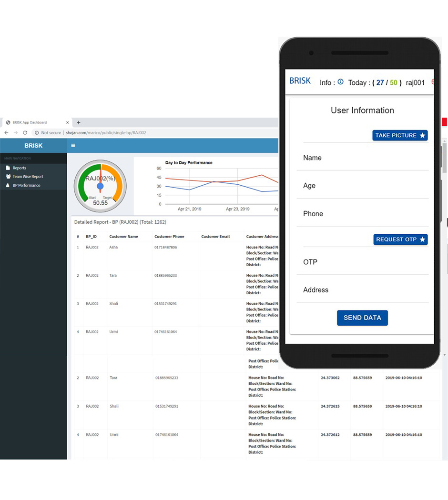Click customer name Asha in row 1
448x500 pixels.
coord(113,247)
